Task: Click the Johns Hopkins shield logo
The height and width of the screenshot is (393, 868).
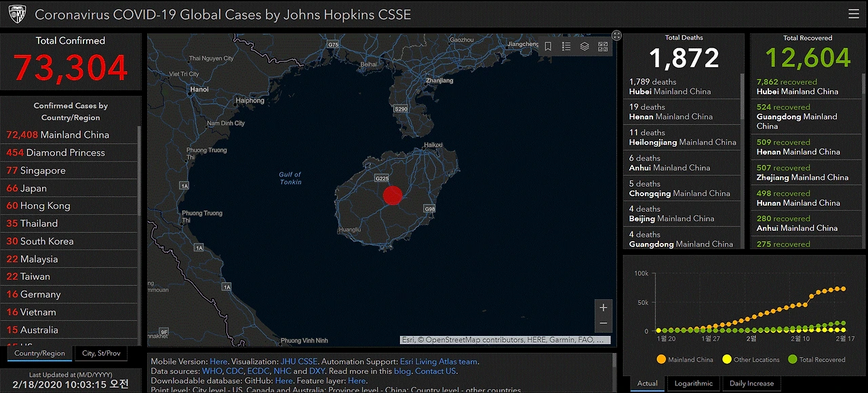Action: tap(18, 14)
